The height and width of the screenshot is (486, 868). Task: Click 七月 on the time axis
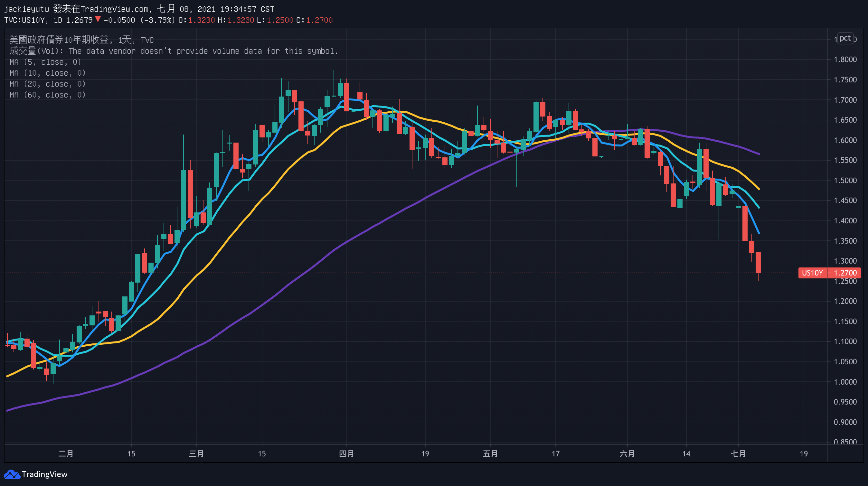[738, 454]
